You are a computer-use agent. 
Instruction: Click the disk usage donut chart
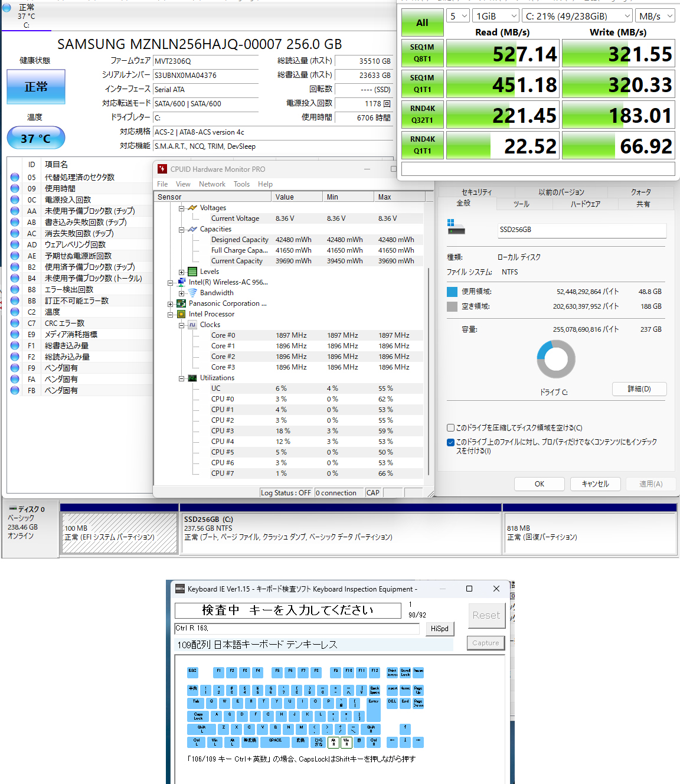coord(555,359)
